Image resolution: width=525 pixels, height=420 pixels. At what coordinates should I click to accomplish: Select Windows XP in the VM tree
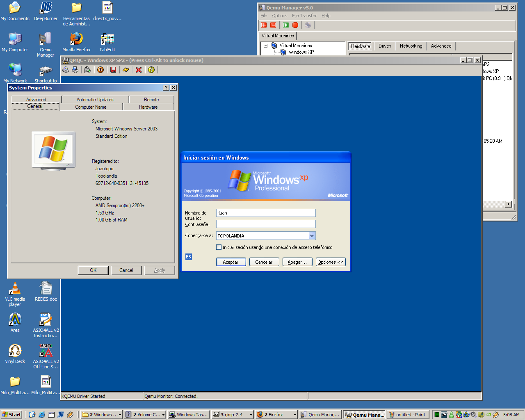point(301,52)
